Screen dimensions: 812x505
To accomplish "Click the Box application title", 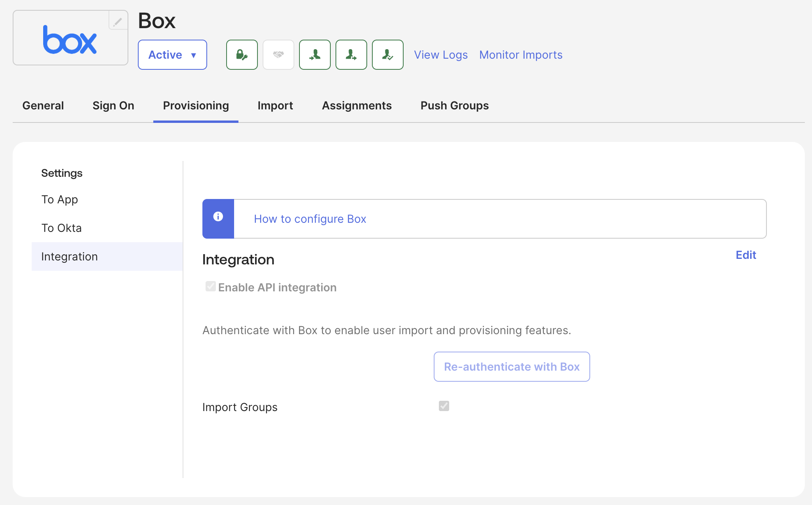I will point(157,21).
